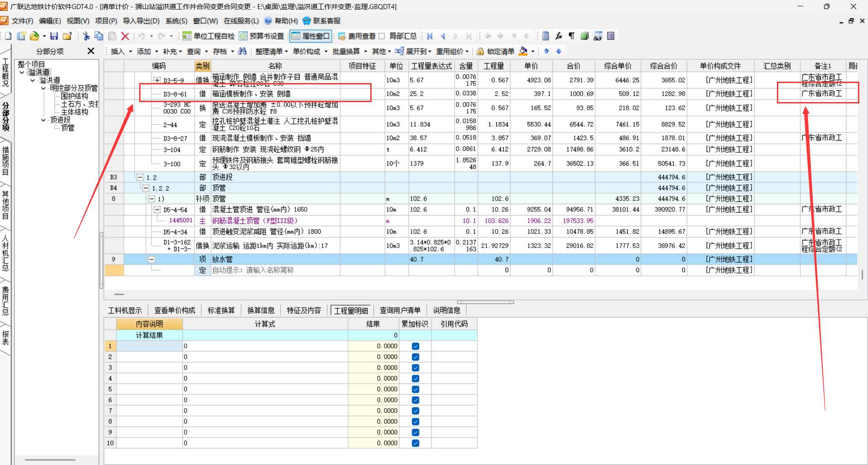Image resolution: width=868 pixels, height=465 pixels.
Task: Click the 单位工程自检 button
Action: [x=209, y=36]
